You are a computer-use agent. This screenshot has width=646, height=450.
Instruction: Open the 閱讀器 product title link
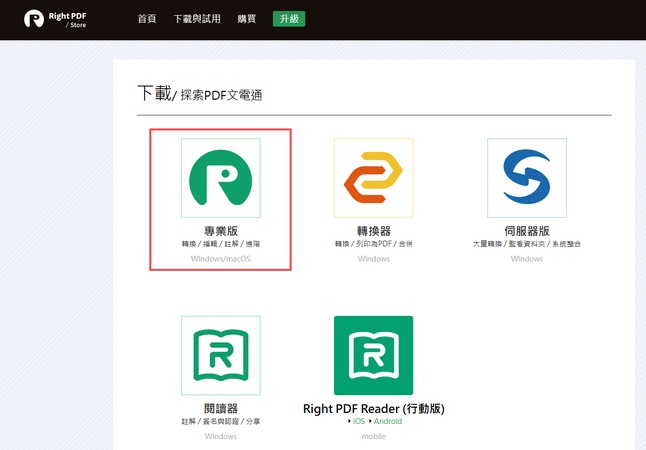click(x=221, y=408)
